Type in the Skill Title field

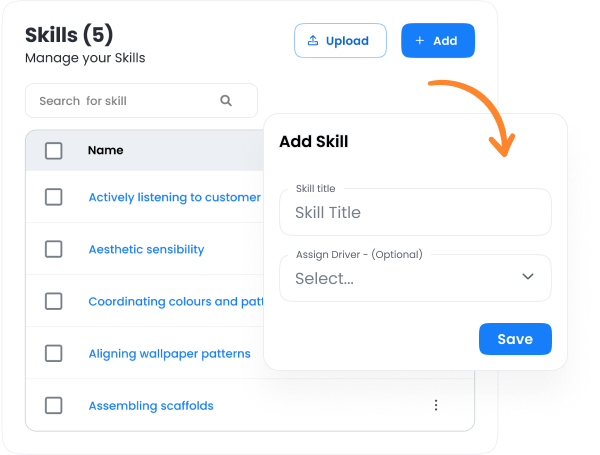[x=415, y=212]
